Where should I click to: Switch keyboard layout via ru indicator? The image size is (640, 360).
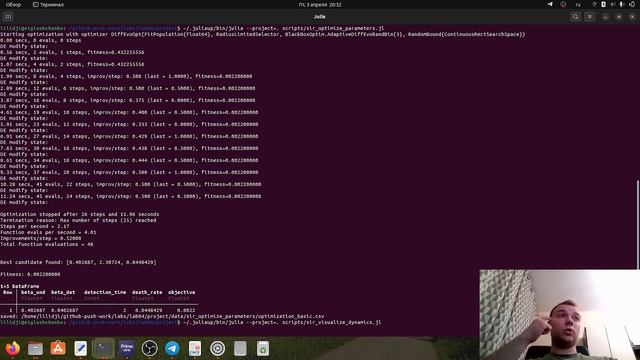point(578,4)
